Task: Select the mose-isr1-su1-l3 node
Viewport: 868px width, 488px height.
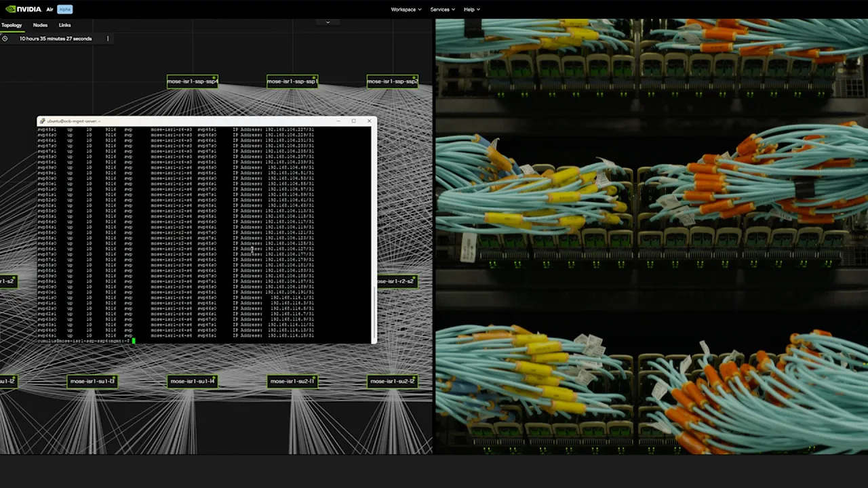Action: [x=92, y=382]
